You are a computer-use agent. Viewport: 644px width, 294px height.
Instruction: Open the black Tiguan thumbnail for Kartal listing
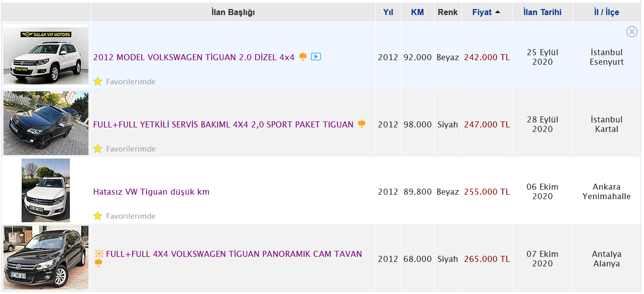46,123
